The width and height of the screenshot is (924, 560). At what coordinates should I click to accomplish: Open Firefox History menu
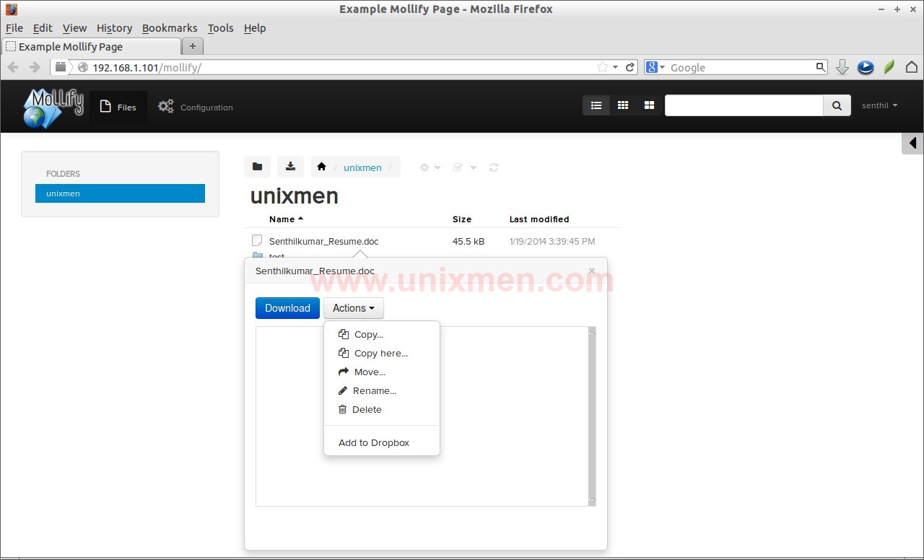(115, 28)
